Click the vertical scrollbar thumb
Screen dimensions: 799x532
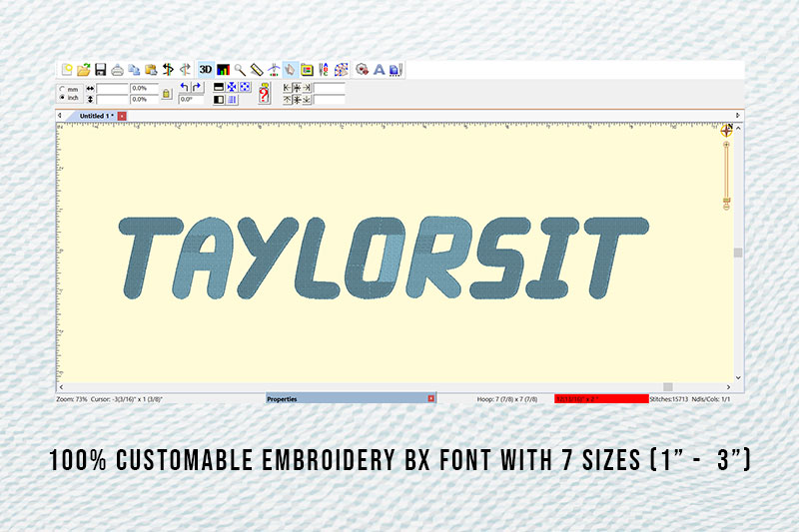[x=738, y=253]
